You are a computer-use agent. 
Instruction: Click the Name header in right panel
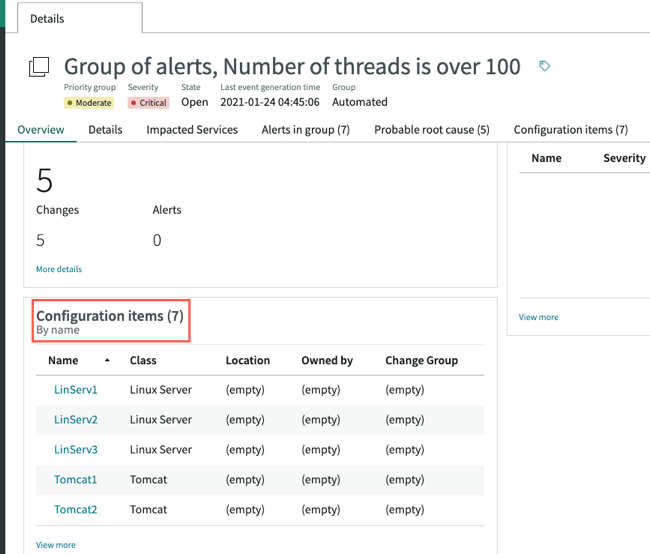546,158
